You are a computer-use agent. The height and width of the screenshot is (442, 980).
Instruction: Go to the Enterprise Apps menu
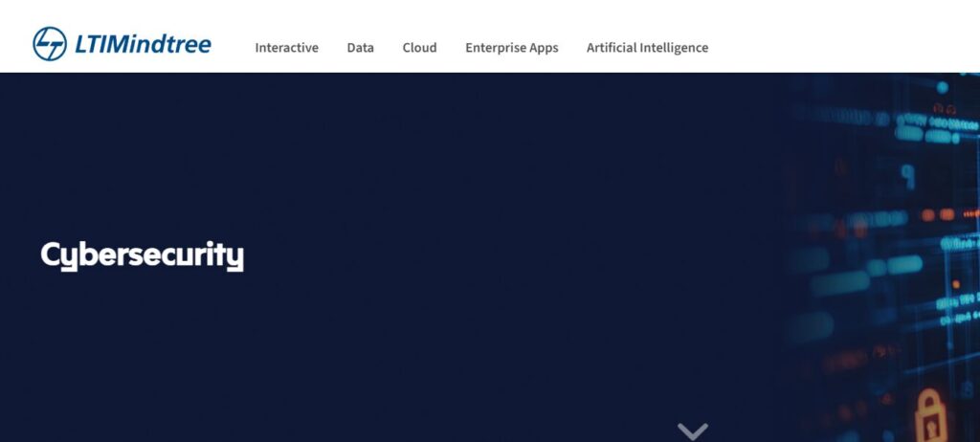tap(512, 48)
